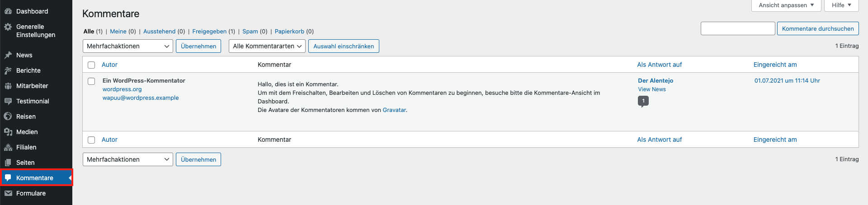Click the News pin icon
Viewport: 868px width, 205px height.
8,55
